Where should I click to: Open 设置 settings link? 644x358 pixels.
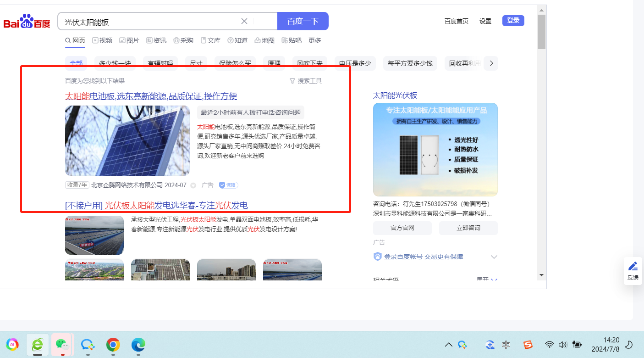coord(485,21)
